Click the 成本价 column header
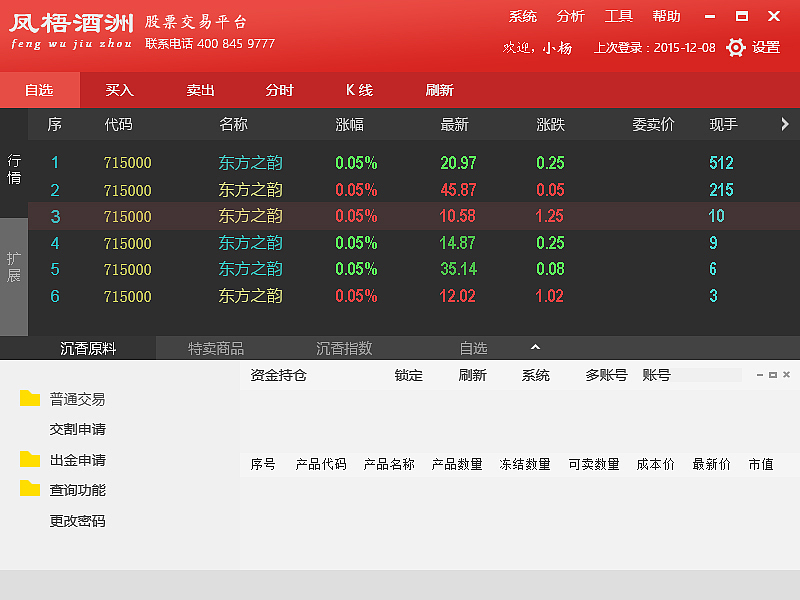This screenshot has height=600, width=800. pos(656,464)
